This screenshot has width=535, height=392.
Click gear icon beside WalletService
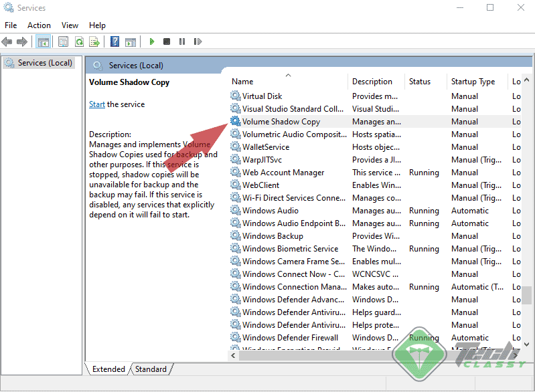(236, 146)
